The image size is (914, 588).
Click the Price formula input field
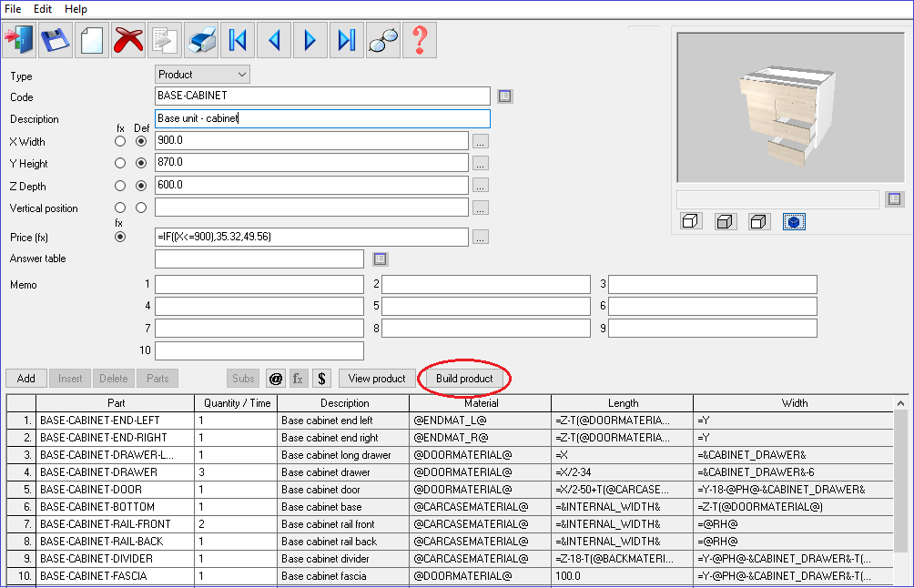311,237
